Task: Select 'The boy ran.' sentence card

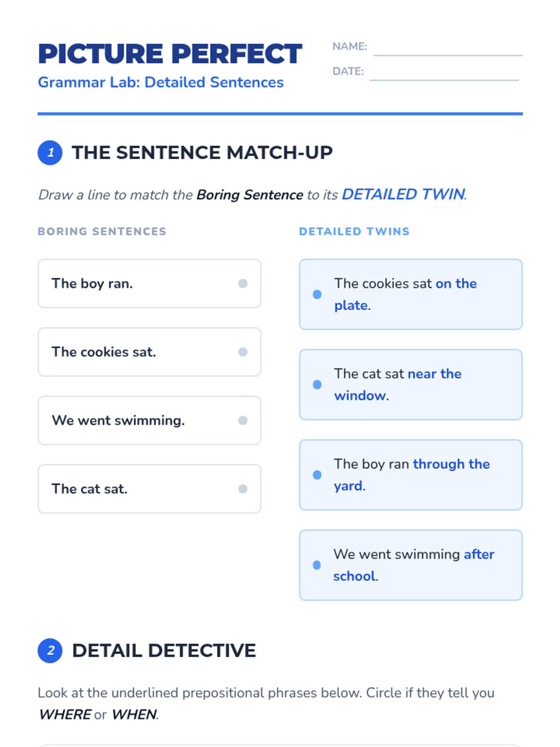Action: coord(149,283)
